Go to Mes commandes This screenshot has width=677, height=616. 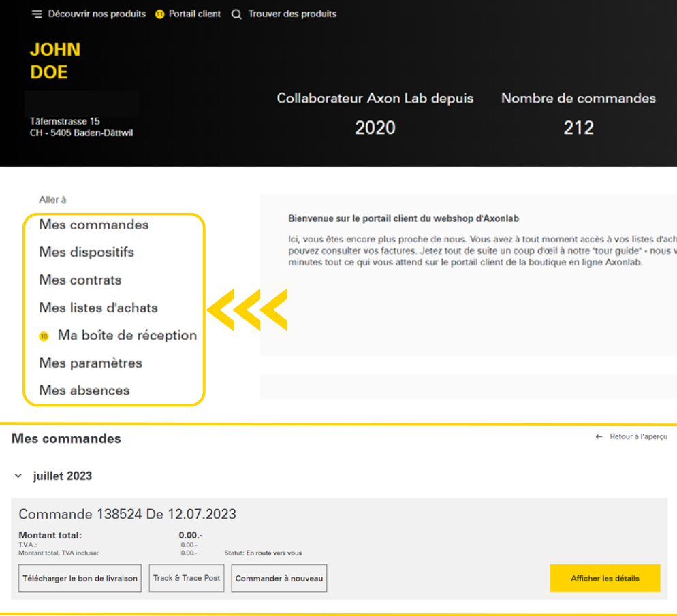tap(94, 225)
